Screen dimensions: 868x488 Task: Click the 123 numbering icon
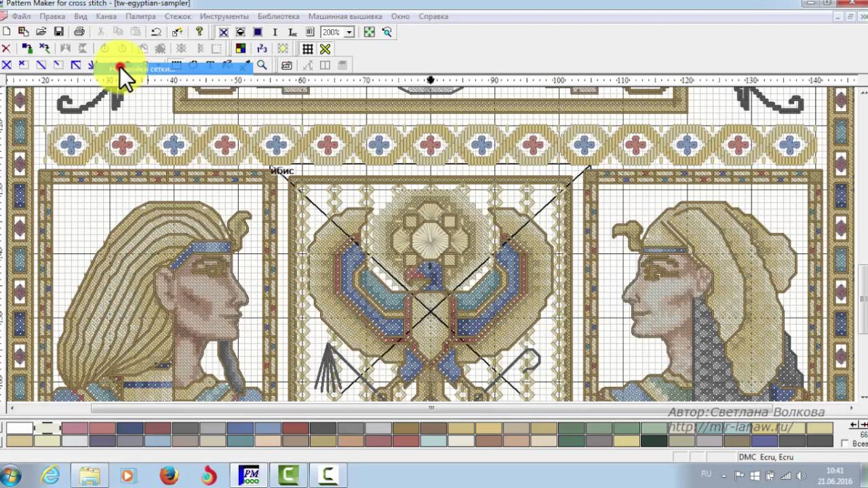pos(262,49)
